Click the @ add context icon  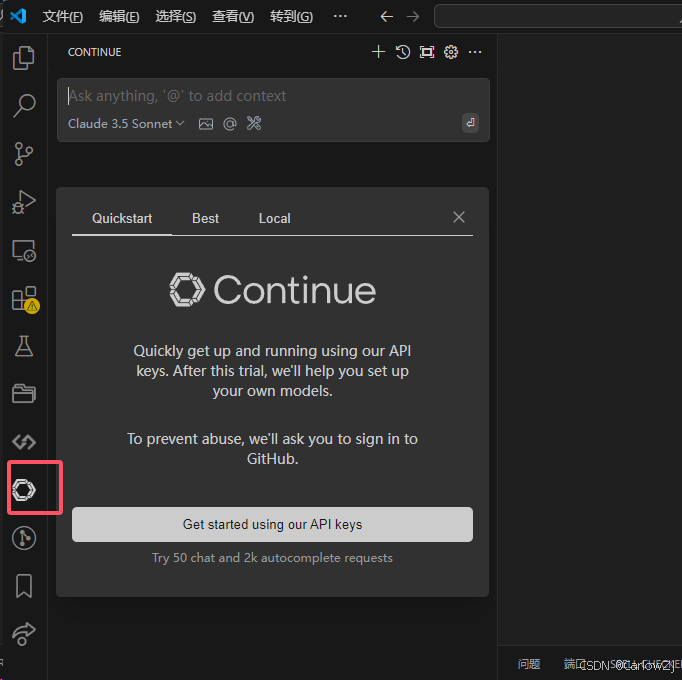[x=230, y=124]
